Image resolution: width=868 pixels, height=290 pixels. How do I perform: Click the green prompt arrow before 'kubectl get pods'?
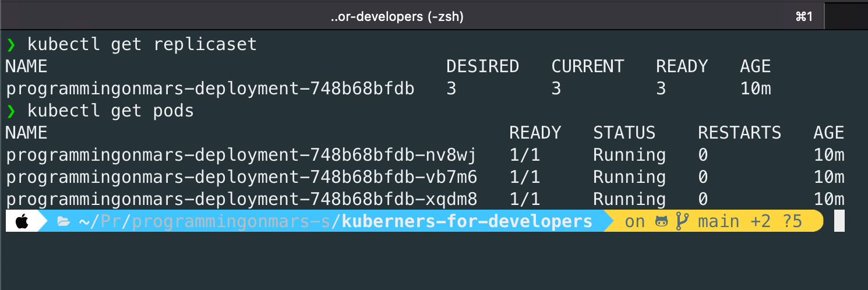pyautogui.click(x=11, y=111)
